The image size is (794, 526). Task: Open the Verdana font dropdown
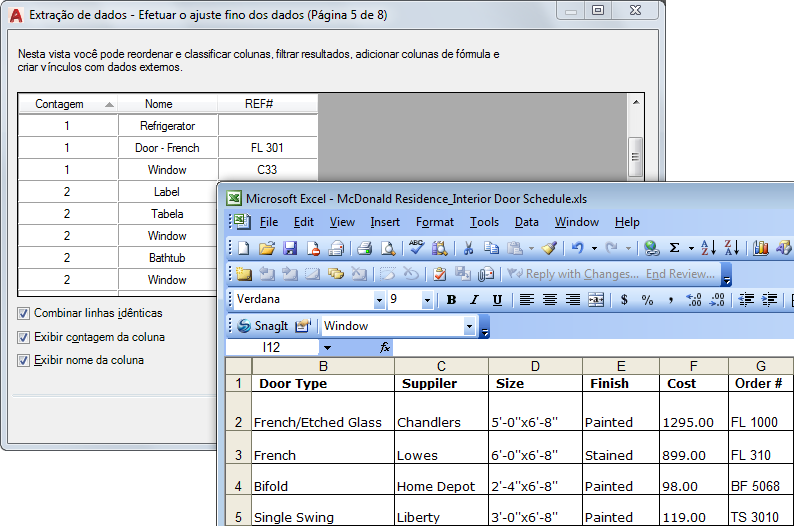coord(379,300)
